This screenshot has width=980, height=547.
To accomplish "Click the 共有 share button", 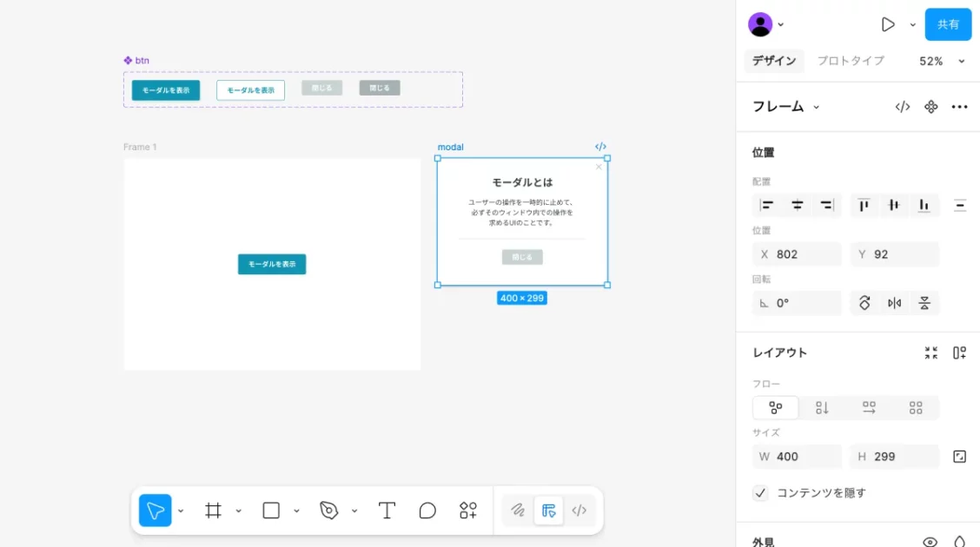I will click(948, 24).
